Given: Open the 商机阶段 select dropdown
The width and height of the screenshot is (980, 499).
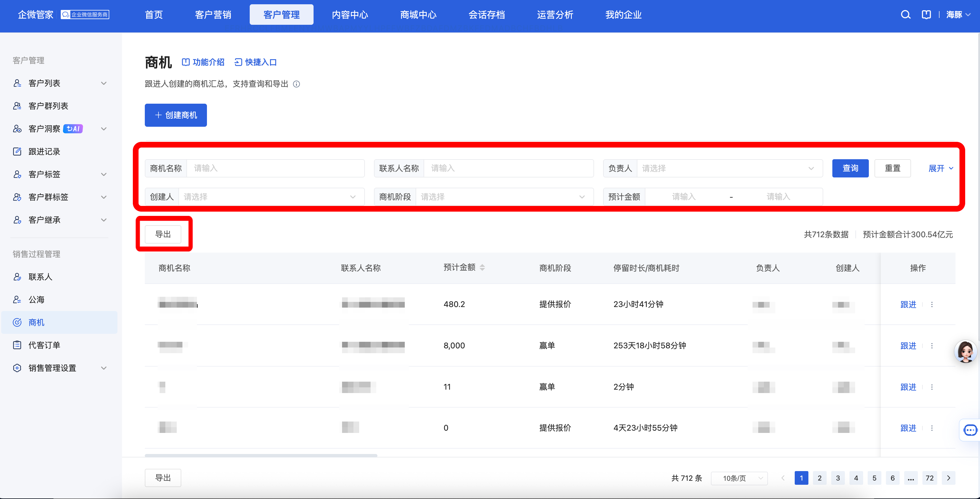Looking at the screenshot, I should click(505, 197).
